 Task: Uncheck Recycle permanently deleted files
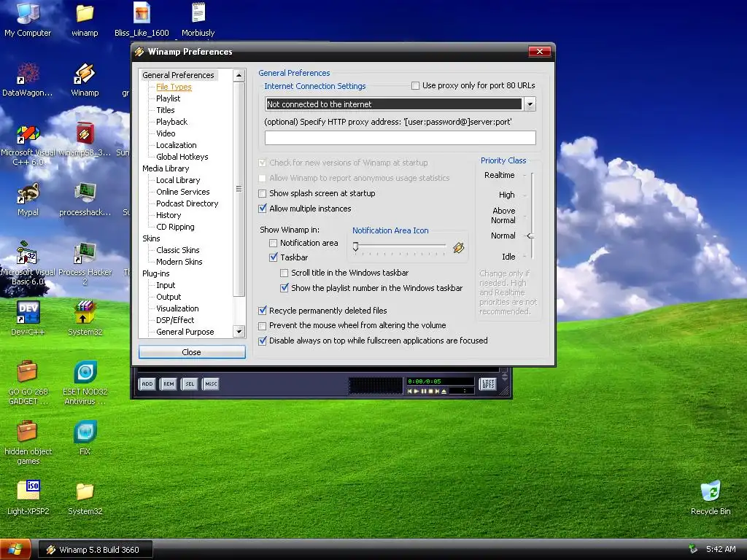(x=262, y=311)
